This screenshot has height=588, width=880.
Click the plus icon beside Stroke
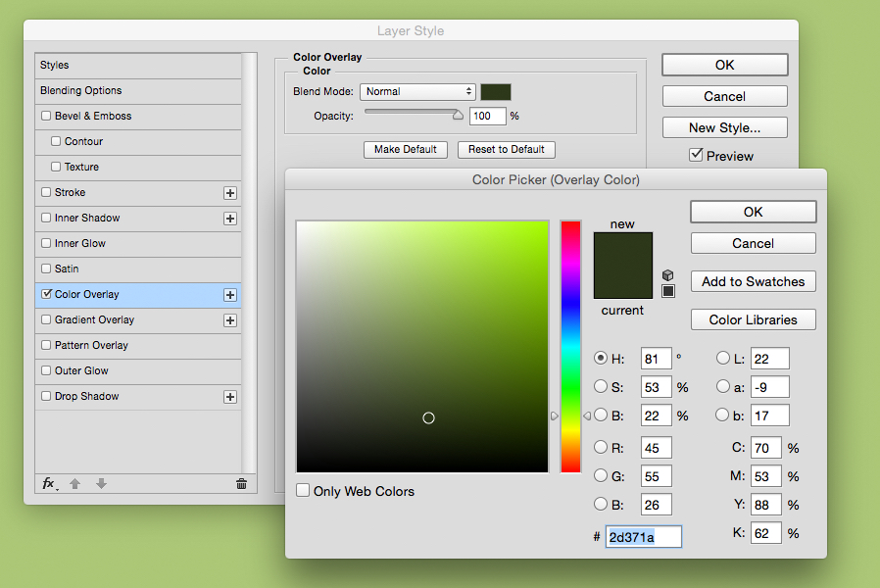click(x=229, y=192)
